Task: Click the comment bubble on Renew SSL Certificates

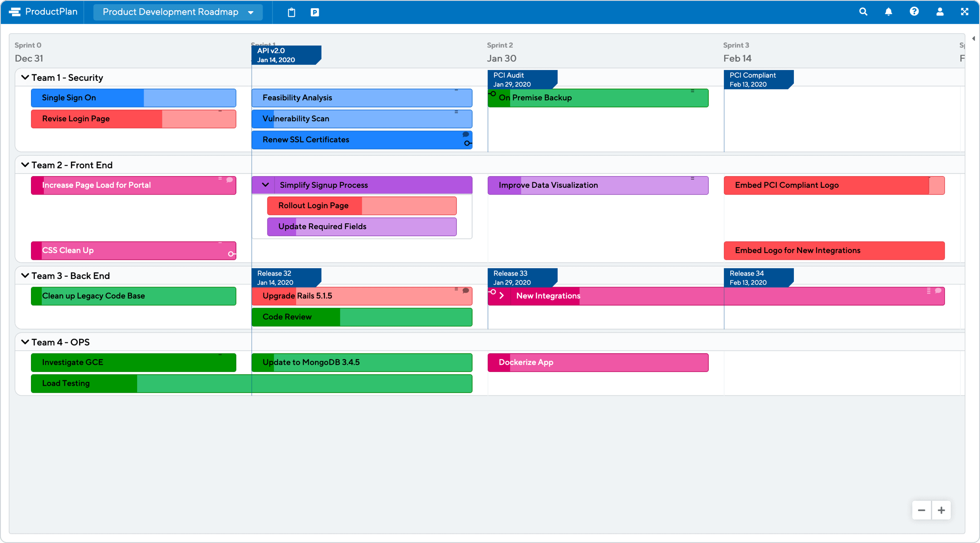Action: 465,134
